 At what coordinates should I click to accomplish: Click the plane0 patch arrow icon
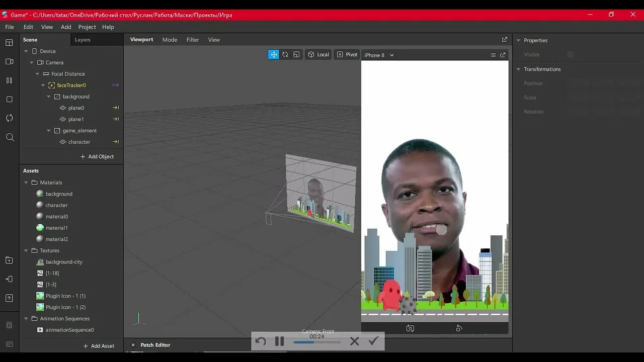(116, 108)
